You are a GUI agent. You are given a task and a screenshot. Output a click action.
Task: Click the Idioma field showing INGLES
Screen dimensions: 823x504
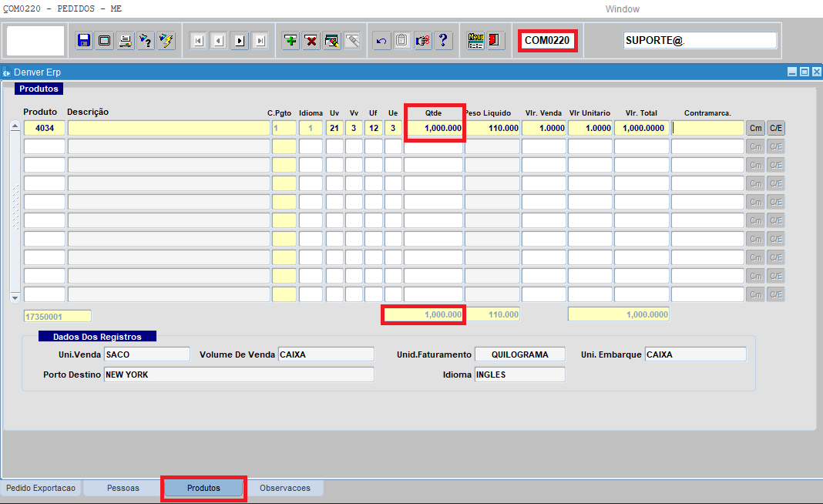(x=520, y=375)
